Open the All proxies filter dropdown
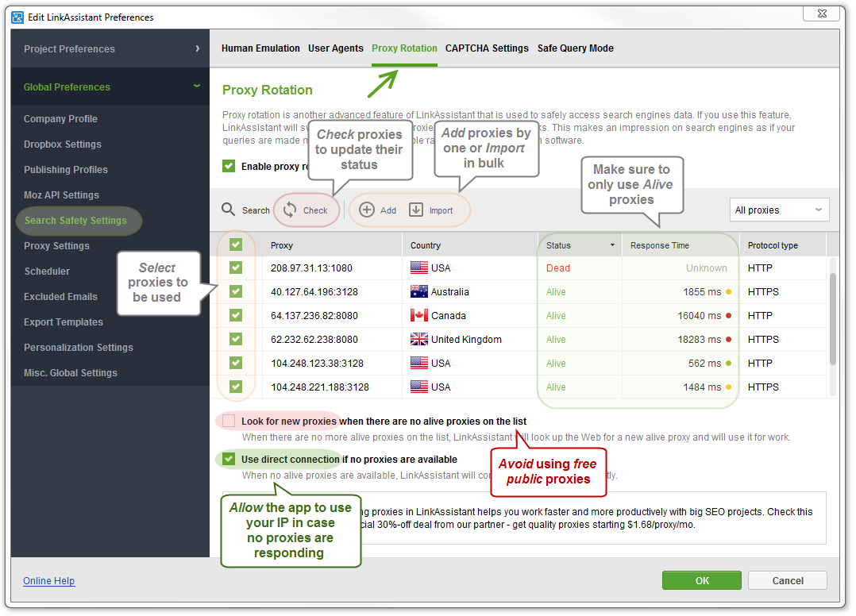856x616 pixels. [779, 210]
